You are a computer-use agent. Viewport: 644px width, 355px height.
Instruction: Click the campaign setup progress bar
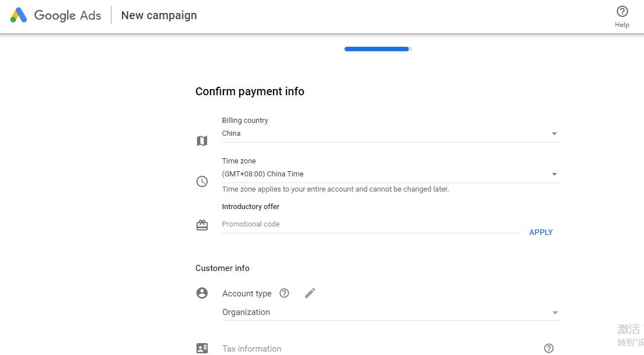[x=378, y=49]
